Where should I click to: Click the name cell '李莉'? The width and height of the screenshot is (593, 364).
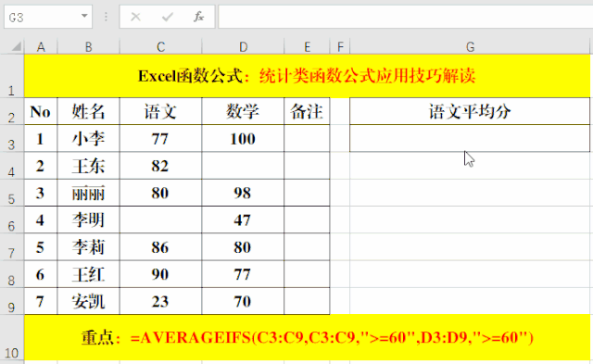click(x=89, y=246)
